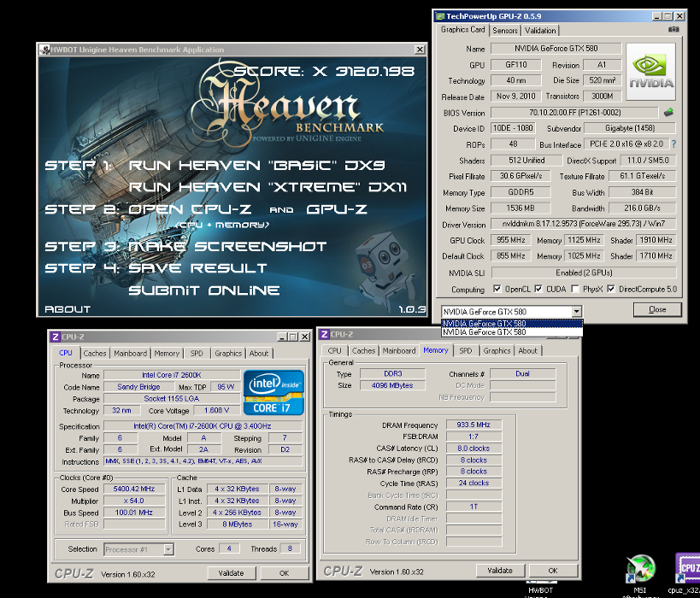700x598 pixels.
Task: Click OK in Memory CPU-Z window
Action: point(553,571)
